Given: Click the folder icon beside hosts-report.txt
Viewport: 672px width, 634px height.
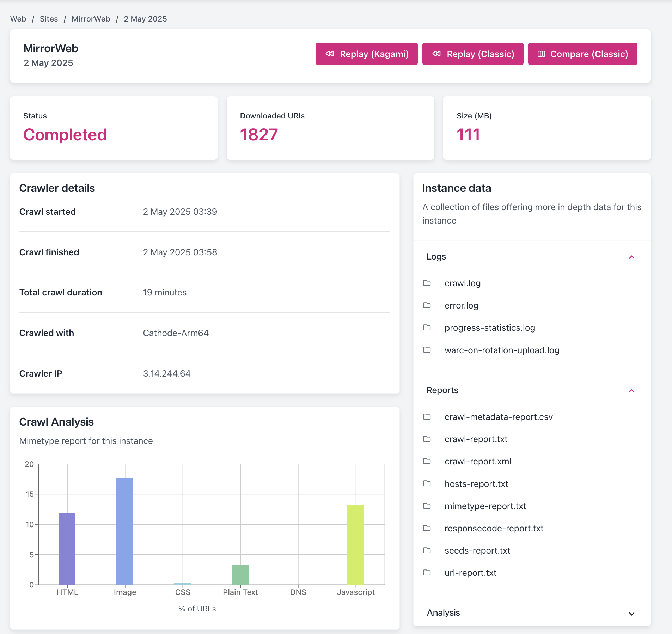Looking at the screenshot, I should [427, 483].
